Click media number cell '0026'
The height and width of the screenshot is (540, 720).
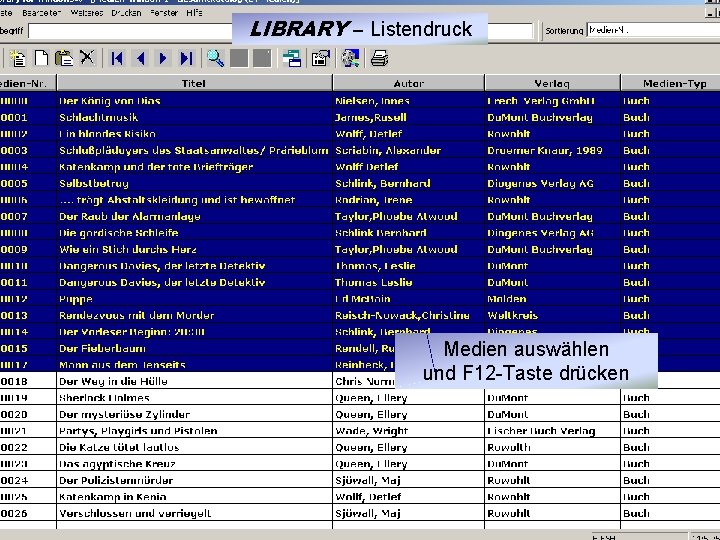tap(14, 514)
